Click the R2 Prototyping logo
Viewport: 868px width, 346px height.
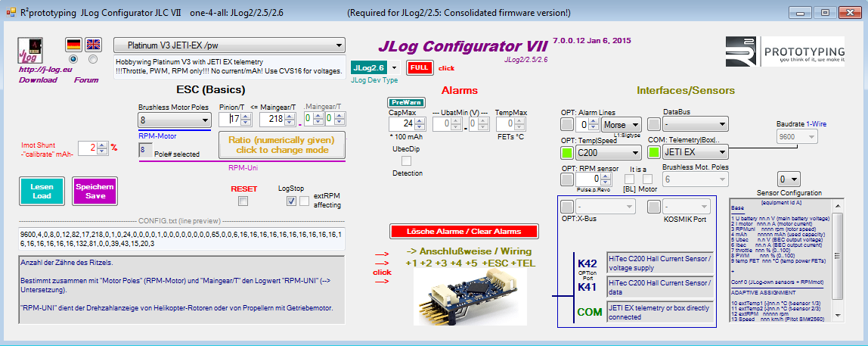(x=784, y=51)
